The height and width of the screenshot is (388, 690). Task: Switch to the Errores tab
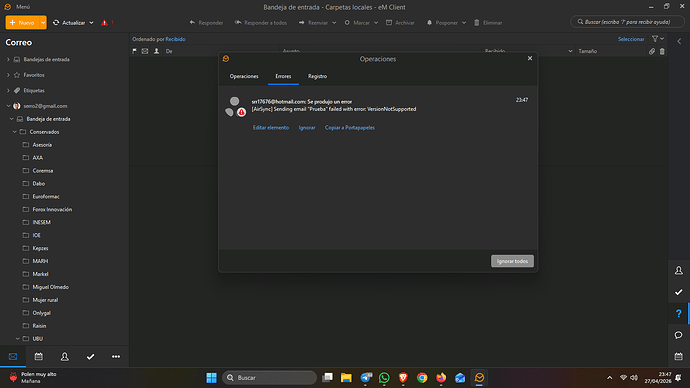coord(283,76)
